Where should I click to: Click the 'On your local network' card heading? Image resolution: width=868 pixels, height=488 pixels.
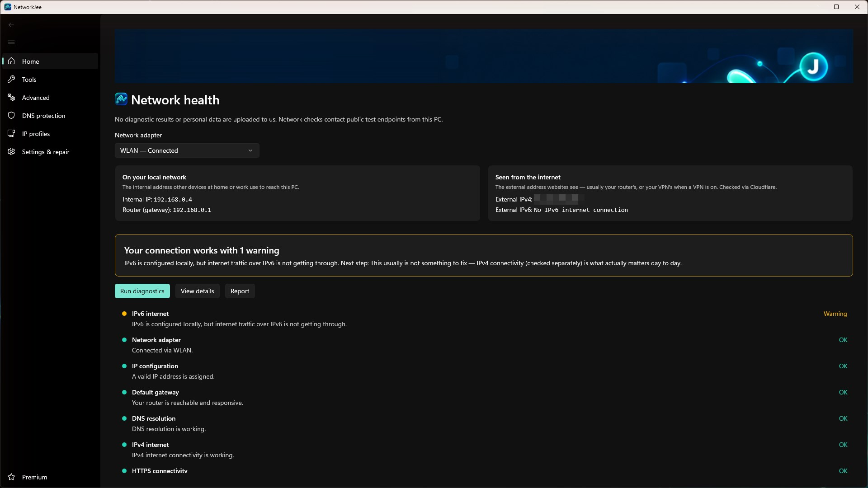tap(154, 177)
